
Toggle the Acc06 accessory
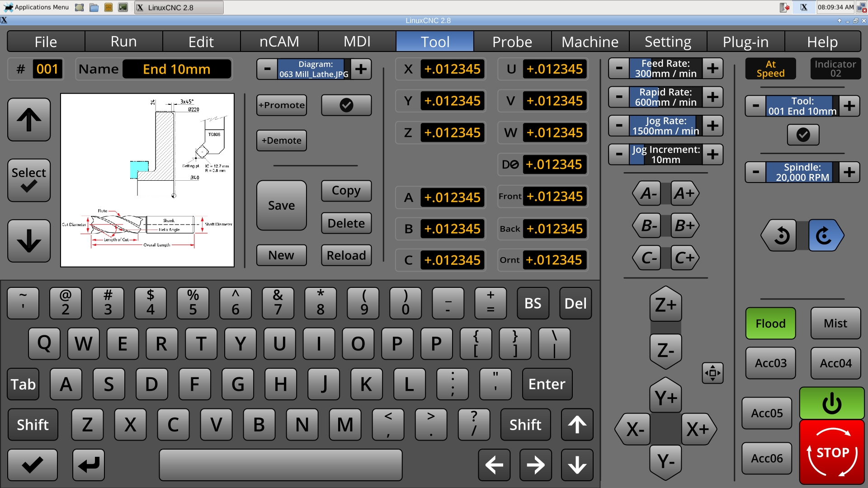coord(767,459)
